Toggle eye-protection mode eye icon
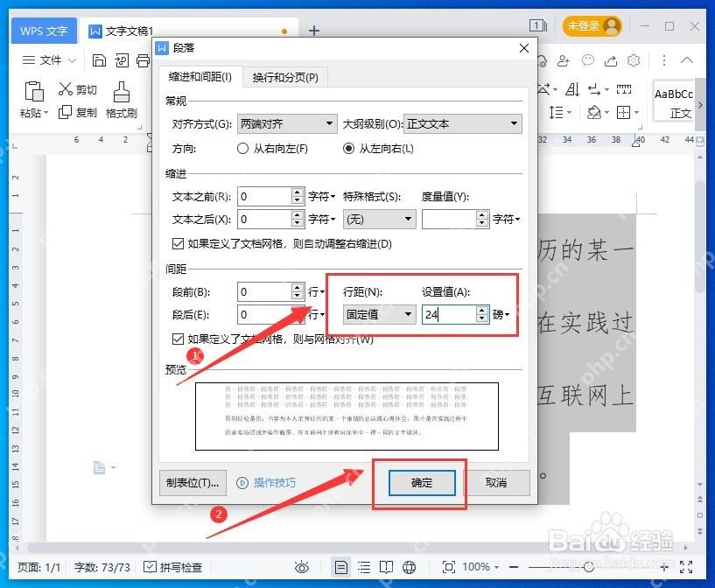The image size is (715, 588). tap(301, 567)
